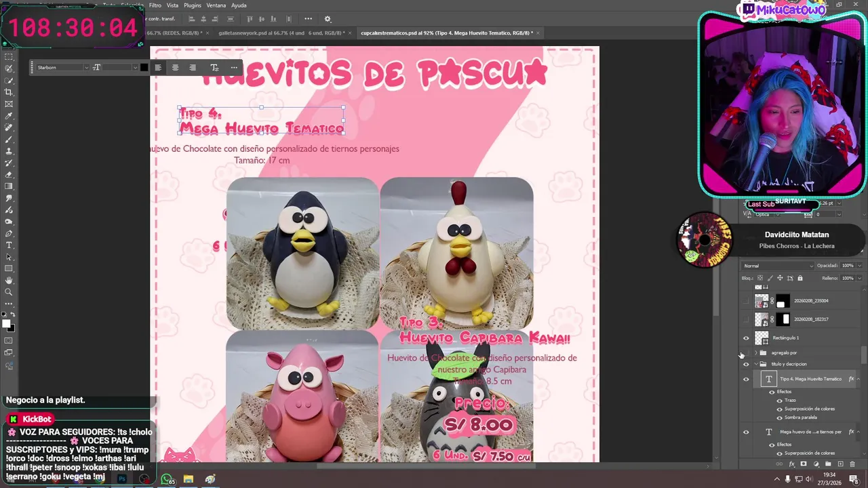Hide the Tipo 4. Mega Huevito Tematico layer
The image size is (868, 488).
(x=746, y=380)
